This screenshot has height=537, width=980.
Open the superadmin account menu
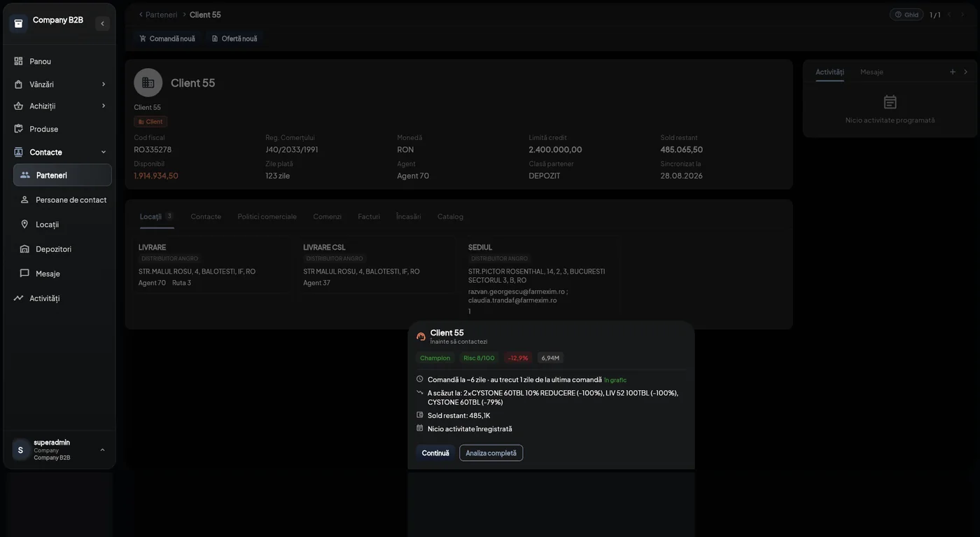tap(61, 450)
